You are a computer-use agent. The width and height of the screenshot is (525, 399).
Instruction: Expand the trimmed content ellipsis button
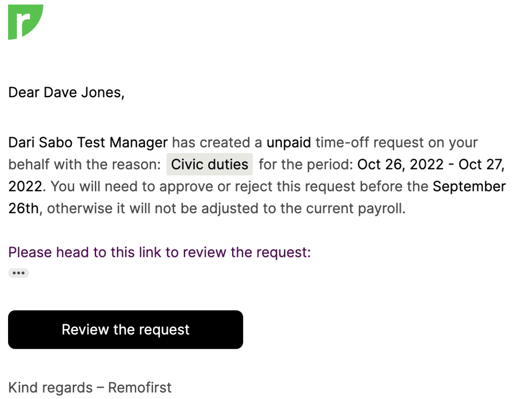(x=18, y=273)
